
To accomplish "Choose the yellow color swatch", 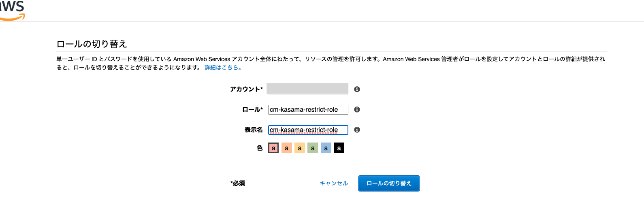I will (x=300, y=148).
